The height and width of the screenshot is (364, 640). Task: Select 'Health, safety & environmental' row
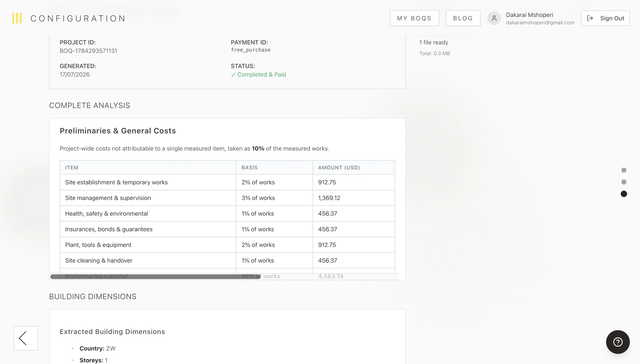tap(227, 213)
